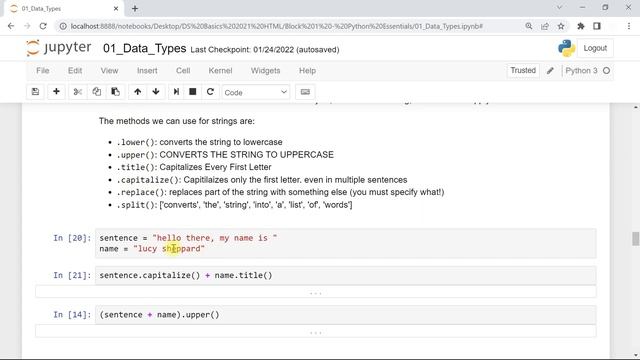Share this page icon in address bar
This screenshot has height=360, width=640.
545,26
